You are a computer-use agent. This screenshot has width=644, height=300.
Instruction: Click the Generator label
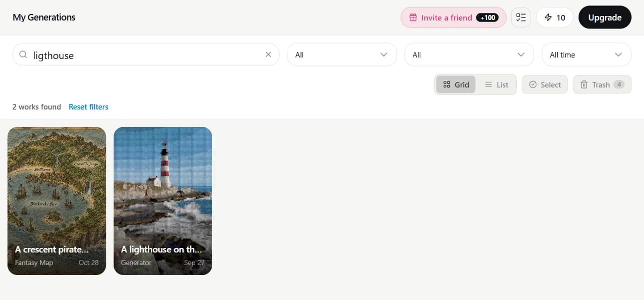pos(136,262)
